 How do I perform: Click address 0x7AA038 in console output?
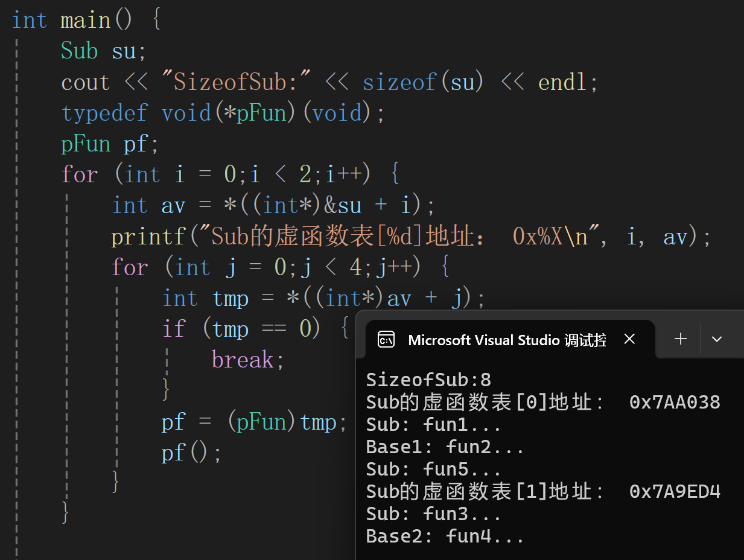(x=675, y=402)
